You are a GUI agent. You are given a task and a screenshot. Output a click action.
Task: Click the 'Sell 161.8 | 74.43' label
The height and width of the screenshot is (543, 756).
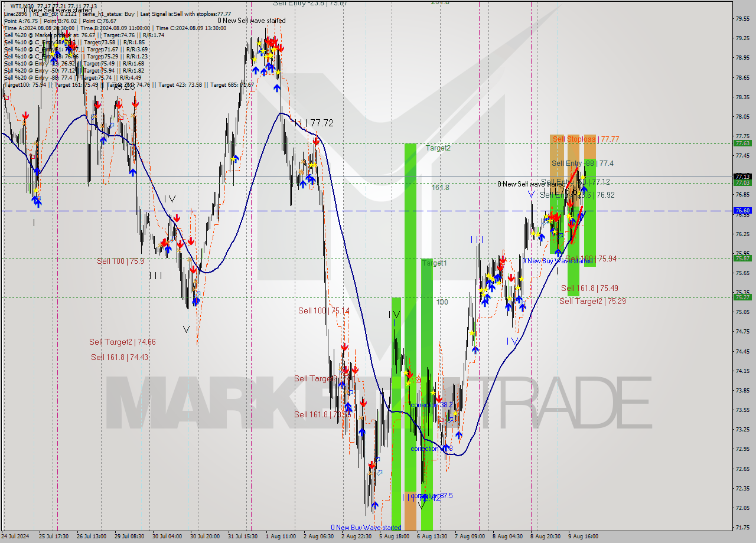pyautogui.click(x=119, y=357)
